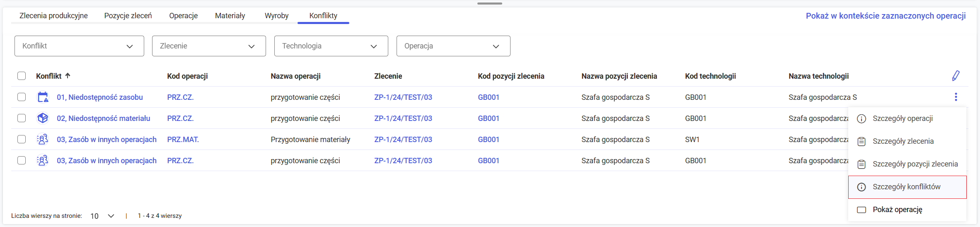Click the resource icon in PRZ.MAT. row
The width and height of the screenshot is (980, 227).
(43, 140)
